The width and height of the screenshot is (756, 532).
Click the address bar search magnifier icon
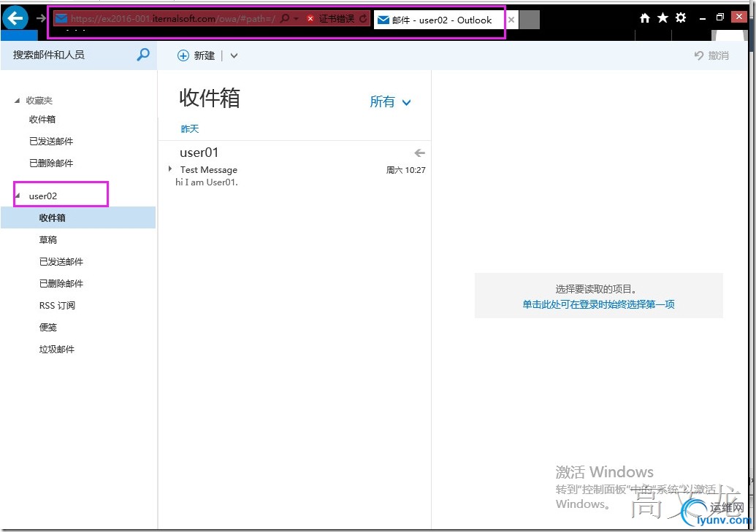click(x=285, y=19)
